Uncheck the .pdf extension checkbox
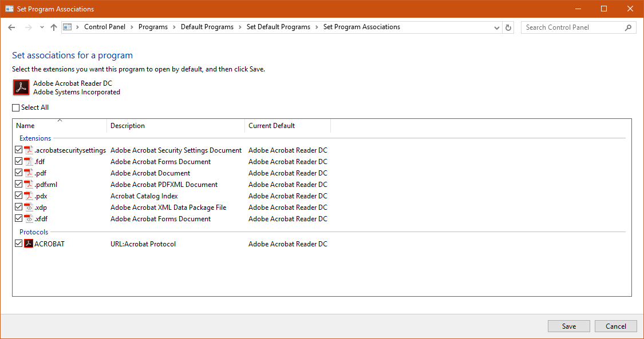This screenshot has height=339, width=644. (18, 173)
